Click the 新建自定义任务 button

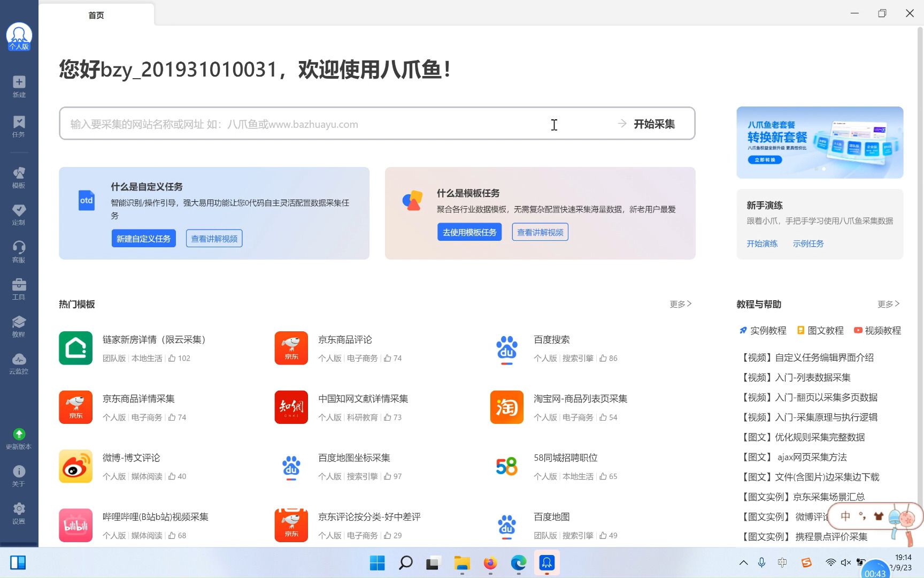tap(143, 239)
